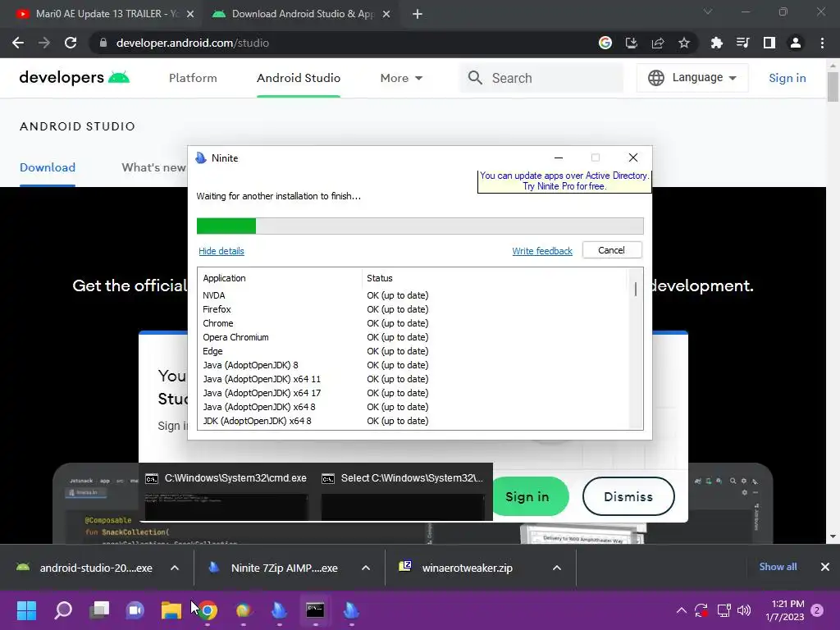Expand android-studio download options chevron

coord(175,568)
